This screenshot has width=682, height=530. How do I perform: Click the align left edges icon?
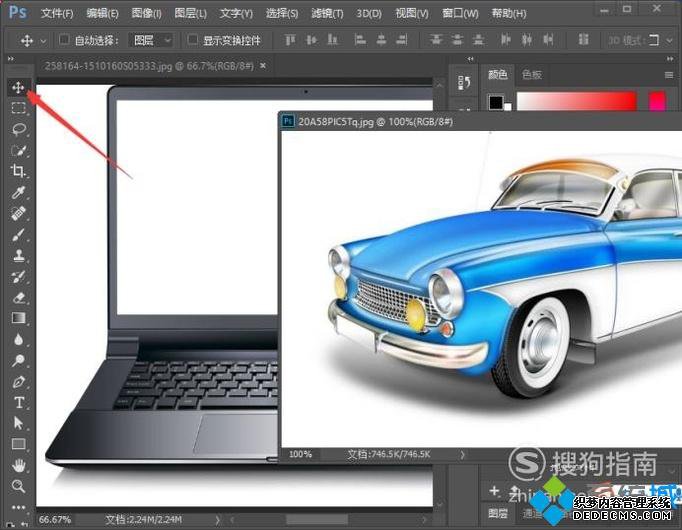(360, 40)
